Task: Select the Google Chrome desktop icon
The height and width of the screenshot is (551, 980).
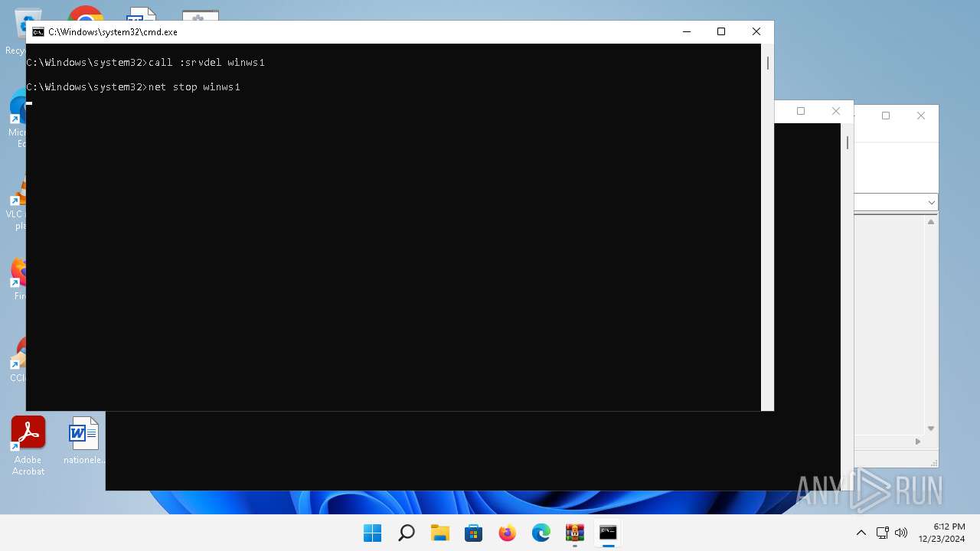Action: pyautogui.click(x=85, y=14)
